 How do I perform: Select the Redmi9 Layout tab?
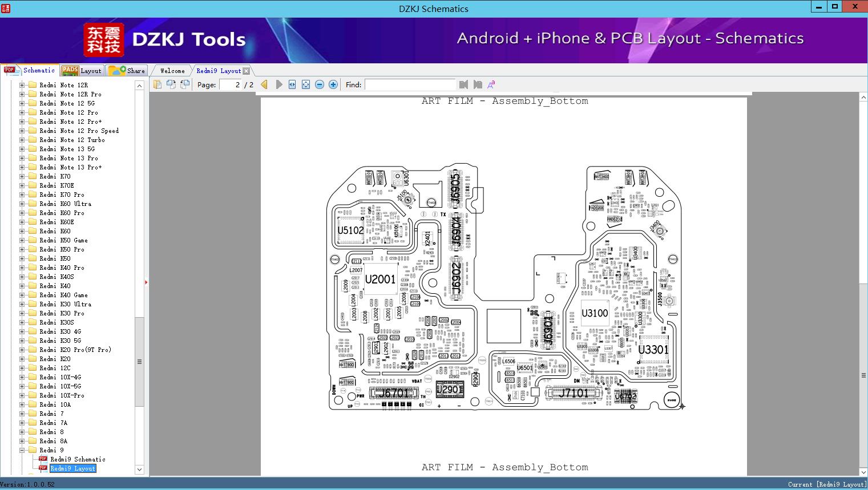click(x=219, y=70)
